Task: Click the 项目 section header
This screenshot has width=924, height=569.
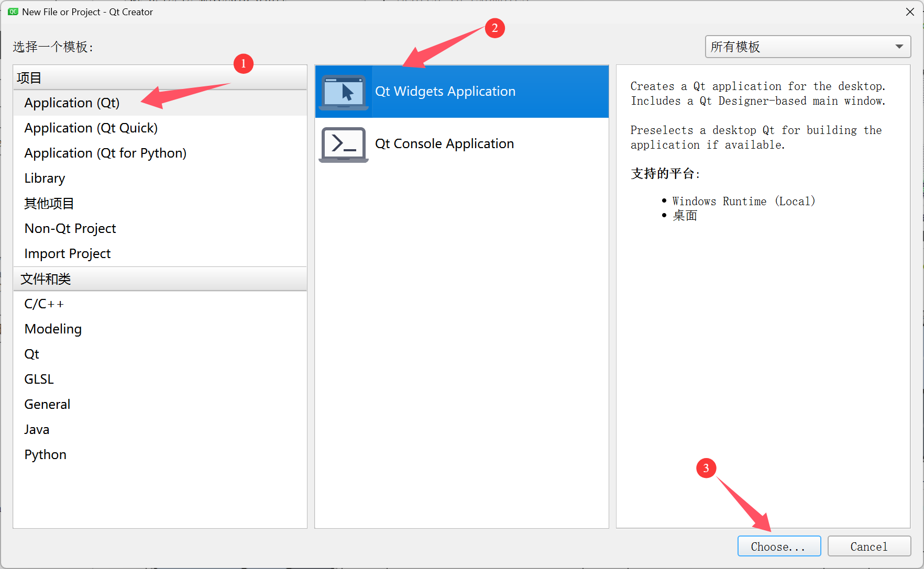Action: coord(160,77)
